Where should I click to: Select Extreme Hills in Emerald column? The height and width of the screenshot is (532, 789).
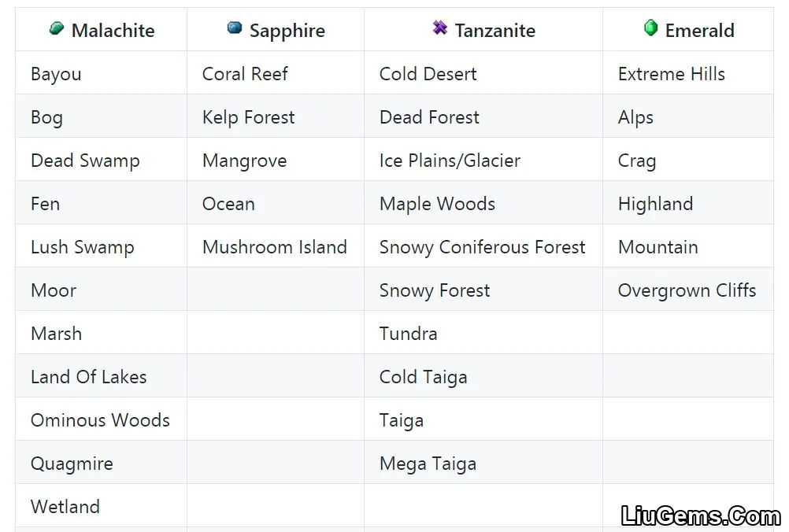(x=671, y=74)
